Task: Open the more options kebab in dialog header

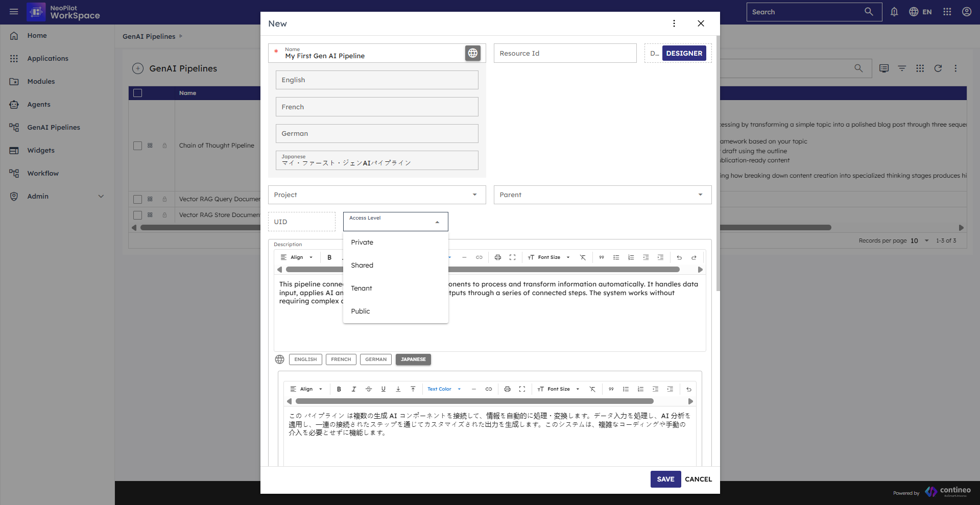Action: click(x=674, y=23)
